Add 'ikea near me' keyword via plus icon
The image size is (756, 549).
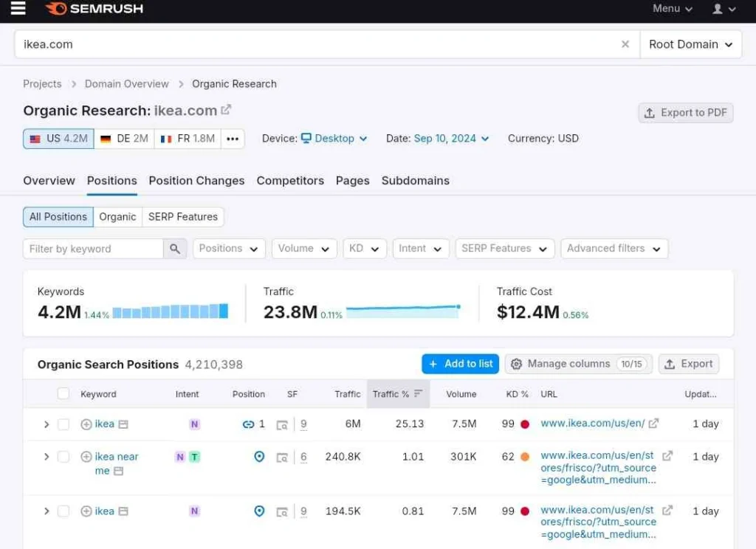pos(86,457)
